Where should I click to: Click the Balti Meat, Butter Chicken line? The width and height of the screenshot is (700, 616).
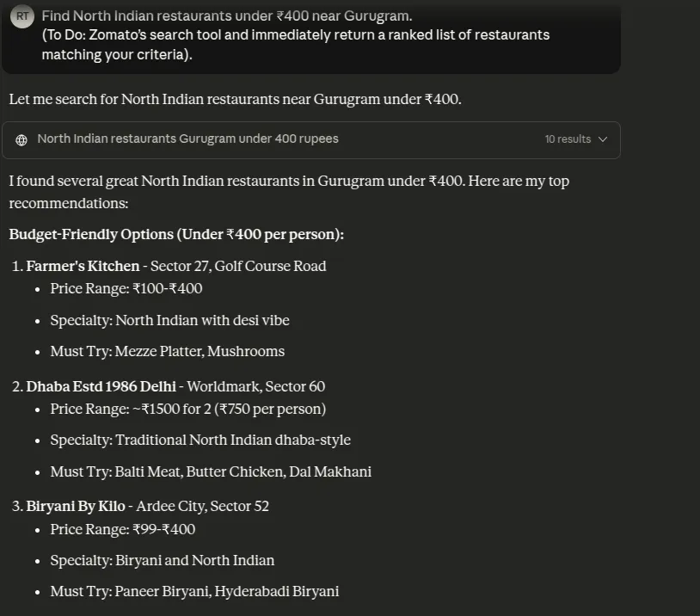(x=211, y=471)
